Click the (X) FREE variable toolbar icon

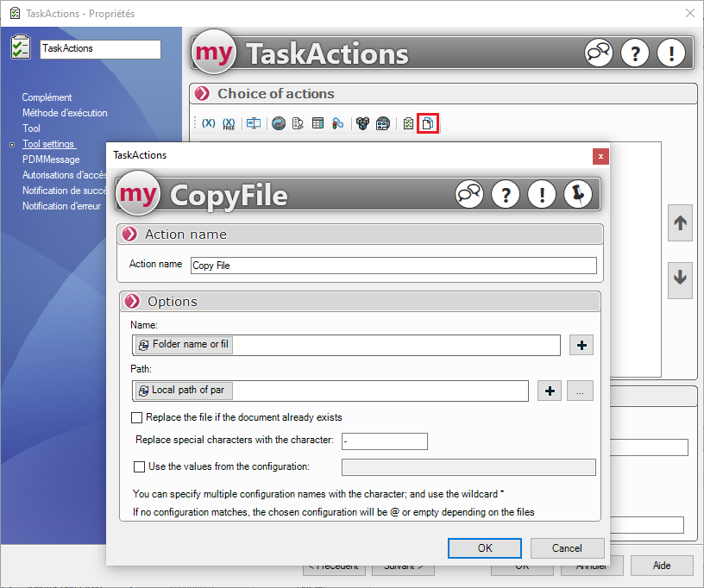tap(229, 123)
